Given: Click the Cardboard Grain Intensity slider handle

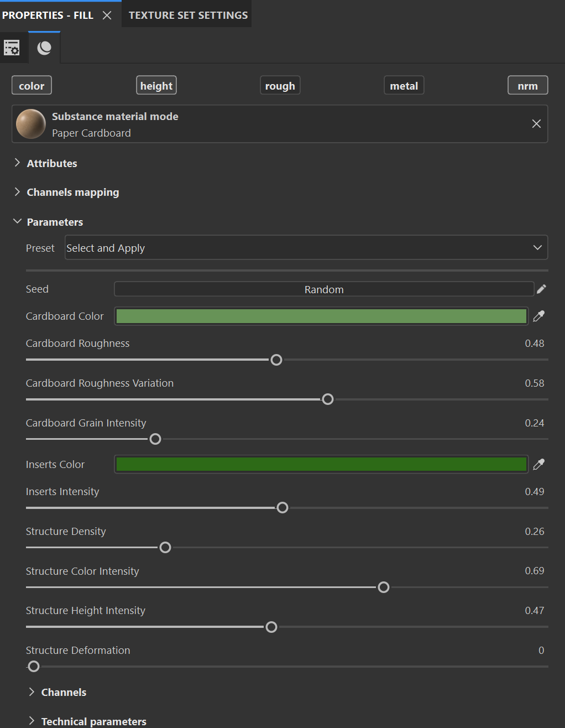Looking at the screenshot, I should point(155,439).
